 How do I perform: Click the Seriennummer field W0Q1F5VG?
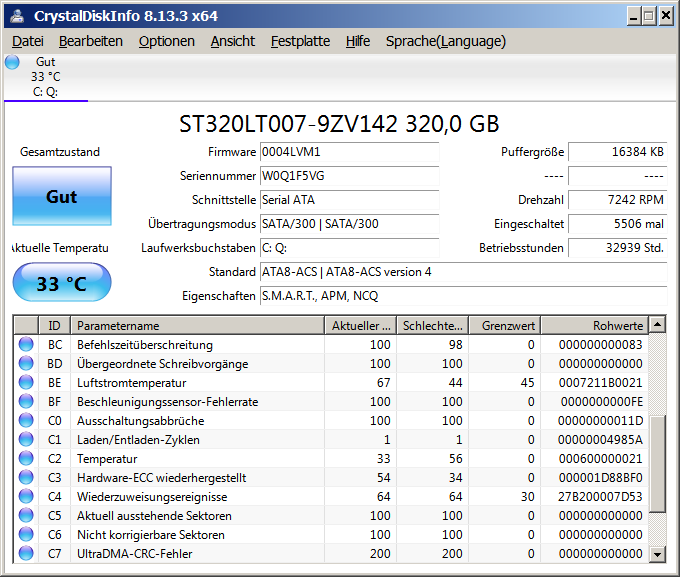350,176
